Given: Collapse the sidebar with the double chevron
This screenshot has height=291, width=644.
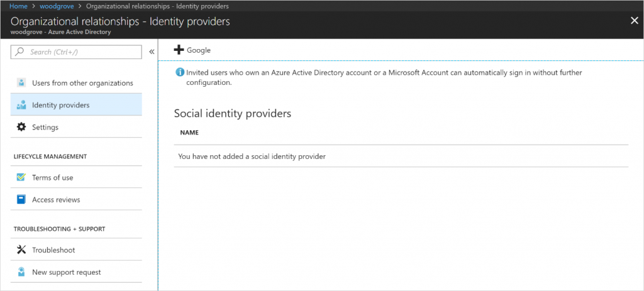Looking at the screenshot, I should point(152,52).
